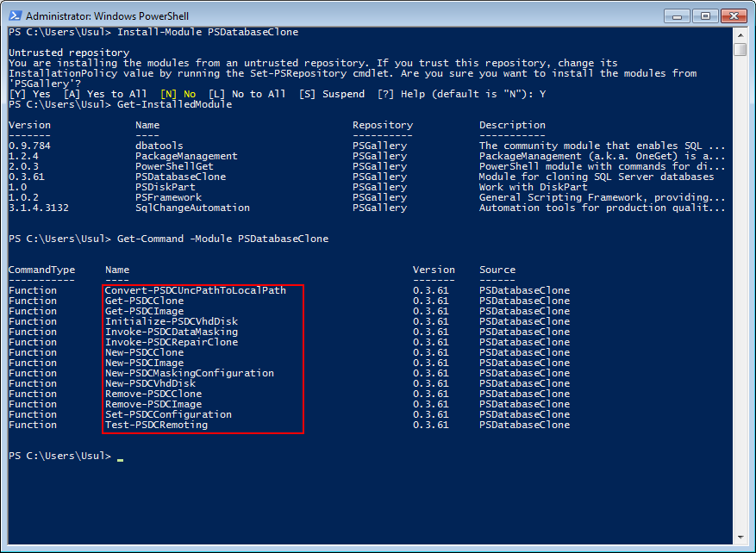Click the Repository column header
The height and width of the screenshot is (553, 756).
[x=382, y=125]
